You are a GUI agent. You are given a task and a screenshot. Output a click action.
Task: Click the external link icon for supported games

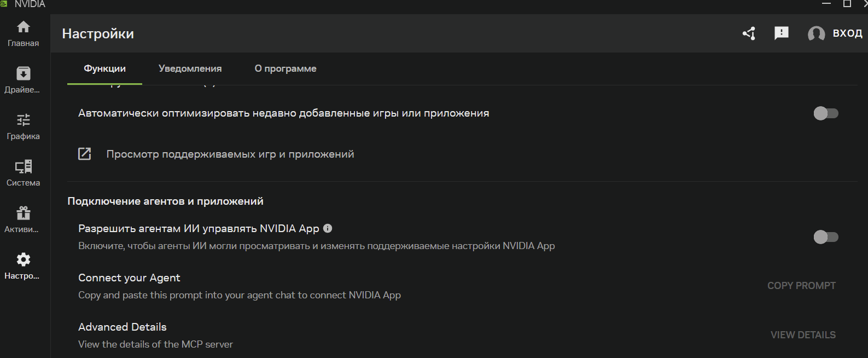[85, 154]
